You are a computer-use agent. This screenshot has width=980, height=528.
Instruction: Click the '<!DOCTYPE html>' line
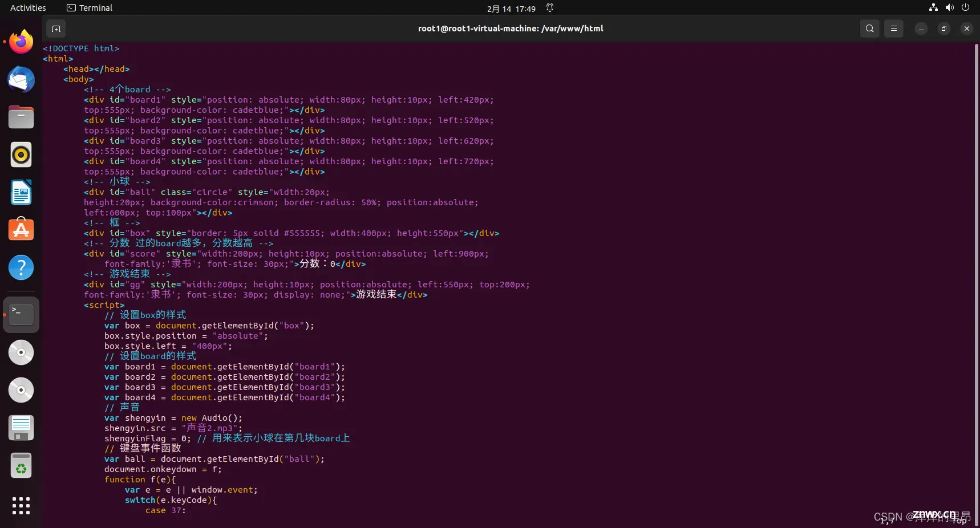point(81,48)
